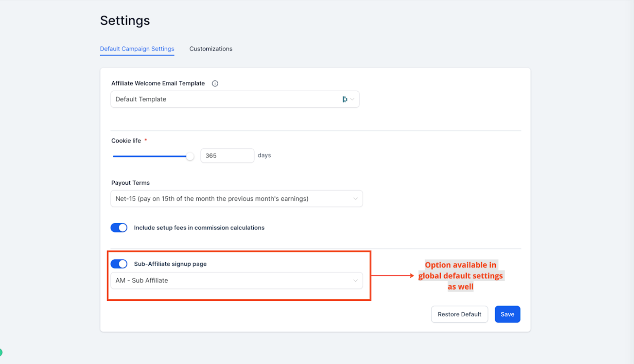This screenshot has height=364, width=634.
Task: Turn off the Sub-Affiliate signup page toggle
Action: click(x=119, y=264)
